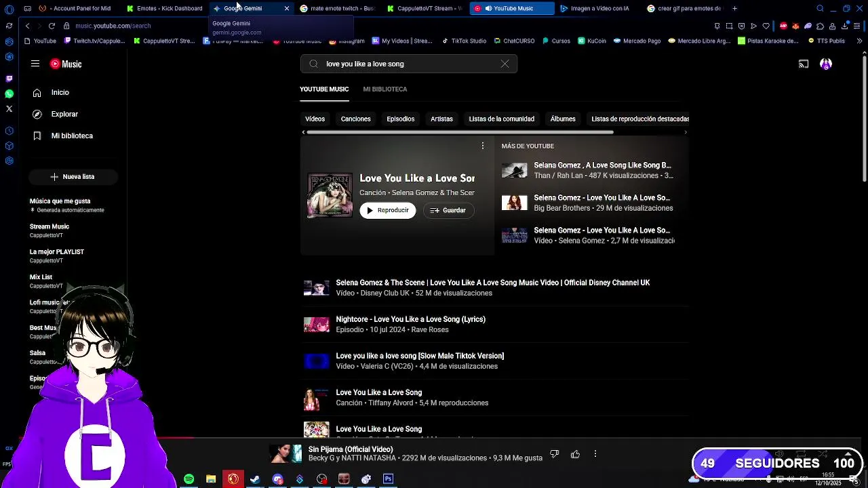
Task: Open WhatsApp icon in browser sidebar
Action: 9,94
